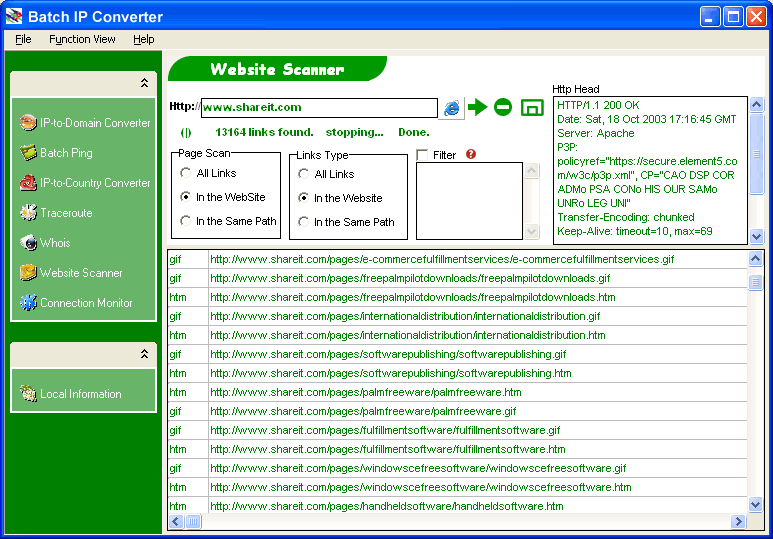The width and height of the screenshot is (773, 539).
Task: Go to Traceroute function
Action: click(x=66, y=213)
